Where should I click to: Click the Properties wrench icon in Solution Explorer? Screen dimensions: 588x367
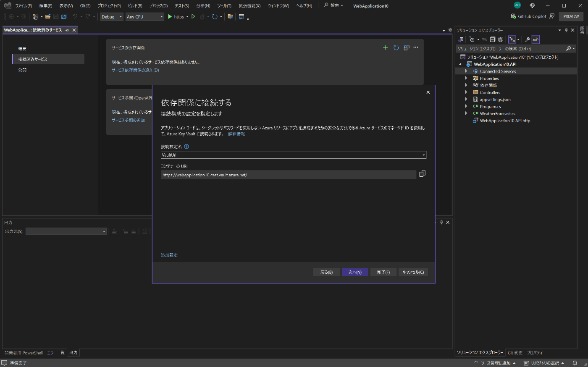point(528,39)
